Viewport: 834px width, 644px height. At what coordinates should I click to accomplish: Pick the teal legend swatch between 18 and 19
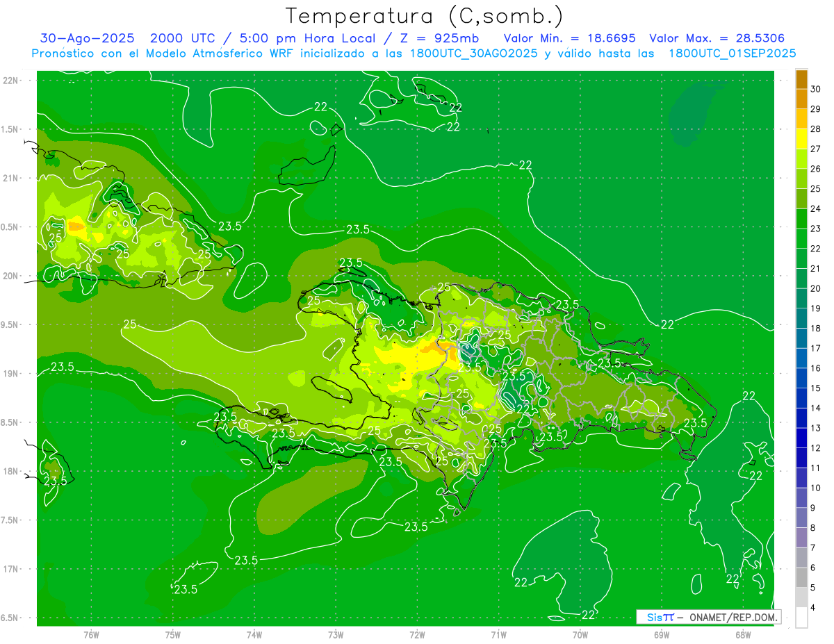click(x=801, y=318)
